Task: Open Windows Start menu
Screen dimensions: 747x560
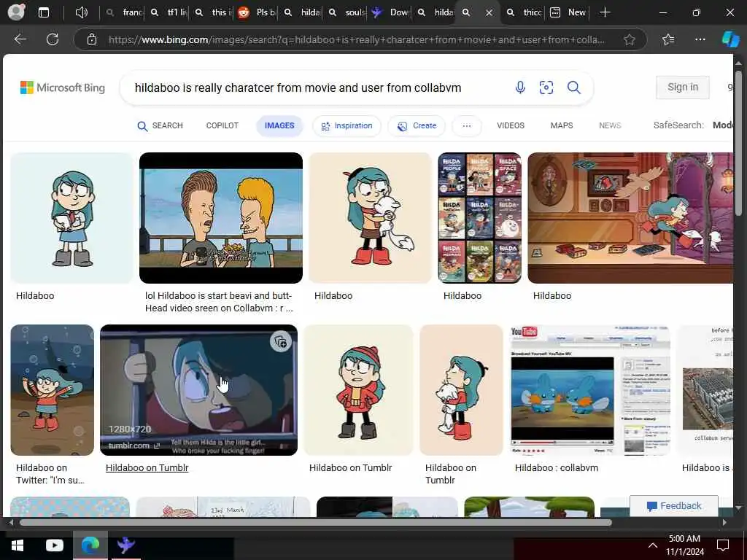Action: [18, 545]
